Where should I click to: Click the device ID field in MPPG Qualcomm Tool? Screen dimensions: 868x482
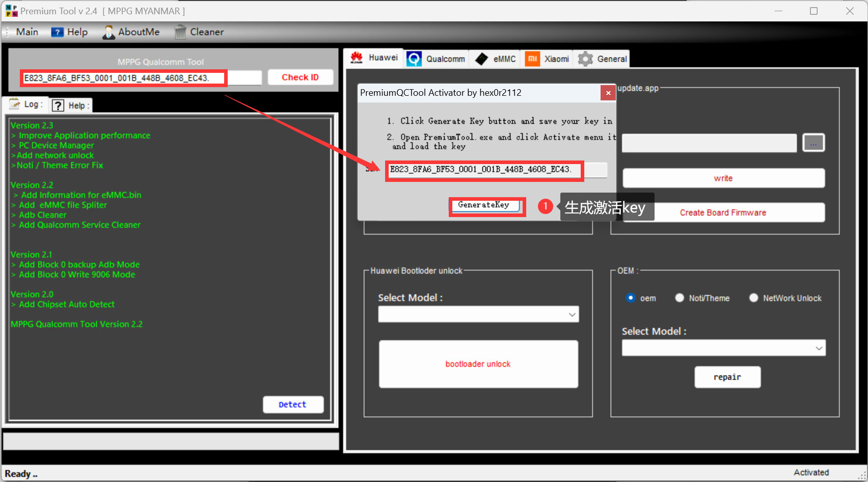click(141, 78)
